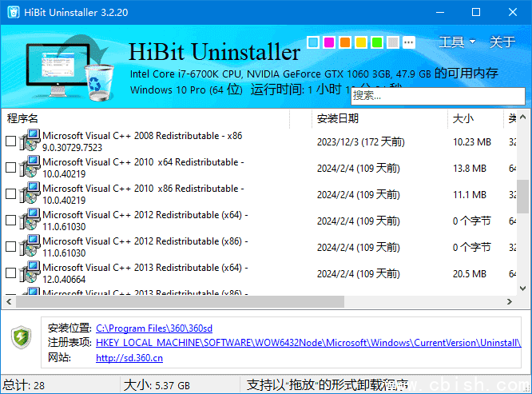This screenshot has width=532, height=394.
Task: Open the 工具 dropdown menu
Action: (x=457, y=42)
